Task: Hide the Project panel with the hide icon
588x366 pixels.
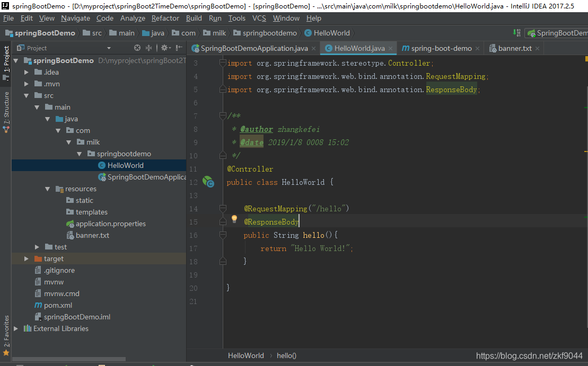Action: pyautogui.click(x=179, y=48)
